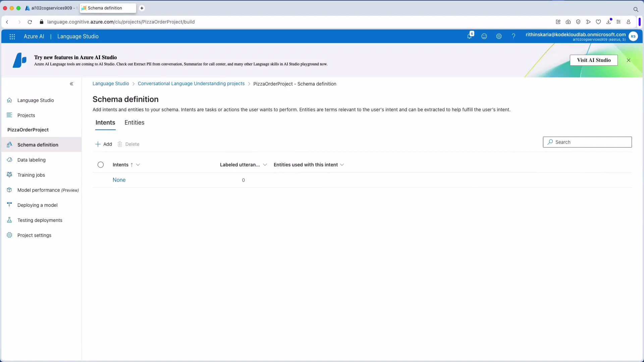Open the feedback smiley icon
Screen dimensions: 644x362
[x=484, y=36]
